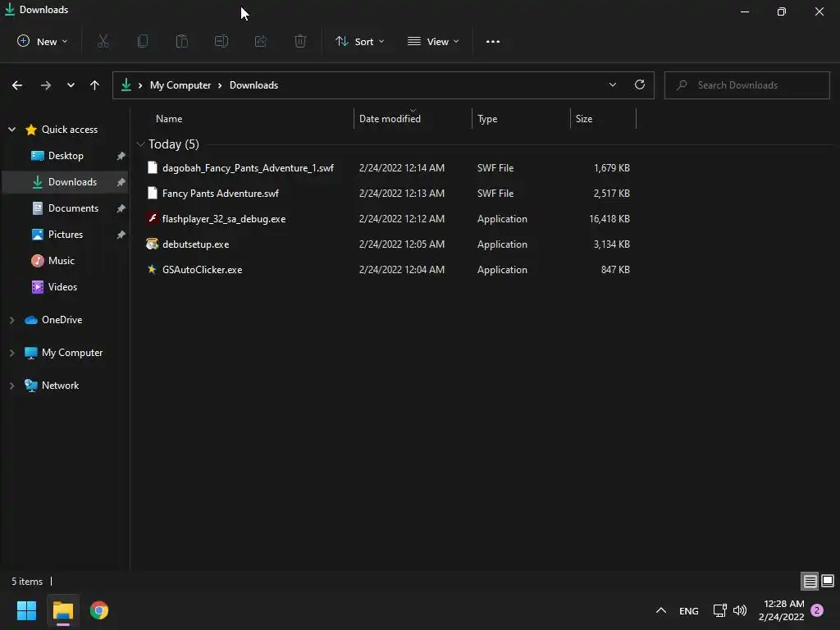The width and height of the screenshot is (840, 630).
Task: Click the Cut scissors icon in toolbar
Action: (103, 41)
